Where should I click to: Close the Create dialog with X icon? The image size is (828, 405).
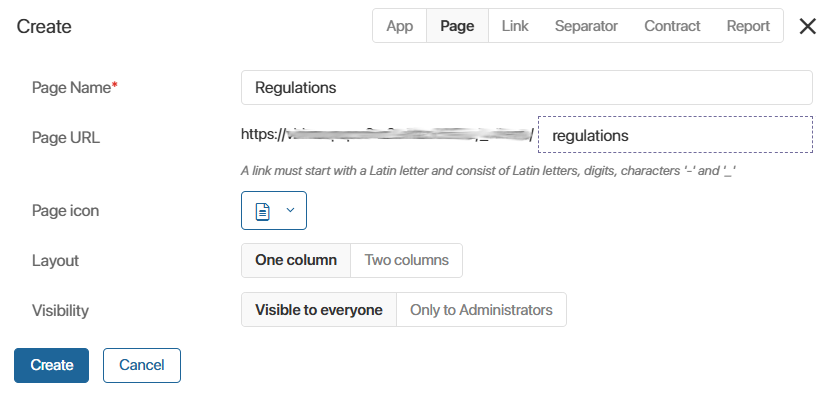[807, 26]
